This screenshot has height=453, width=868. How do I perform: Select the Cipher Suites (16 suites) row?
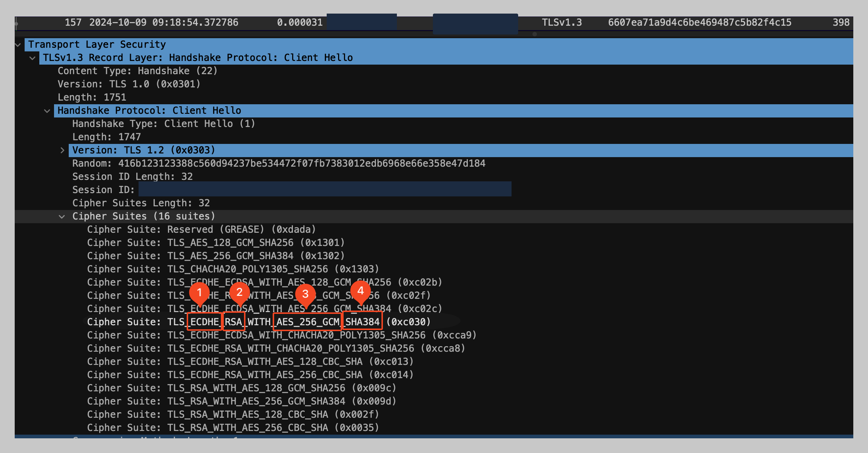click(x=434, y=217)
